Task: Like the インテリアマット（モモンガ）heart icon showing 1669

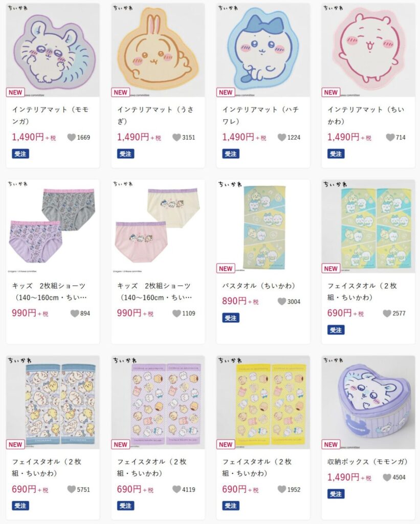Action: (x=72, y=137)
